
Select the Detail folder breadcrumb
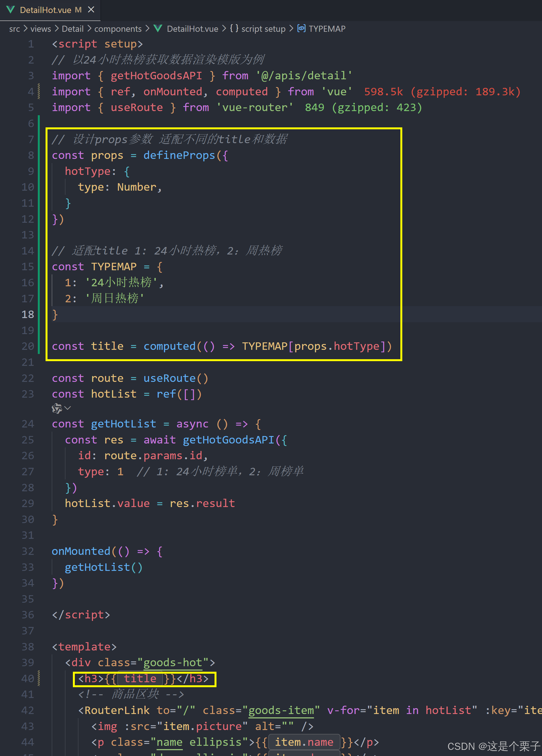(73, 29)
